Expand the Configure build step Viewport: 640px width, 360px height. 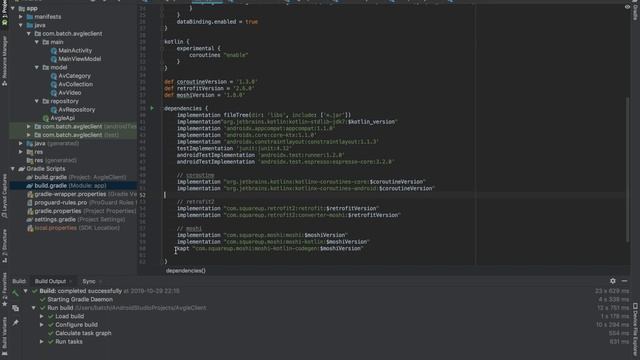42,325
